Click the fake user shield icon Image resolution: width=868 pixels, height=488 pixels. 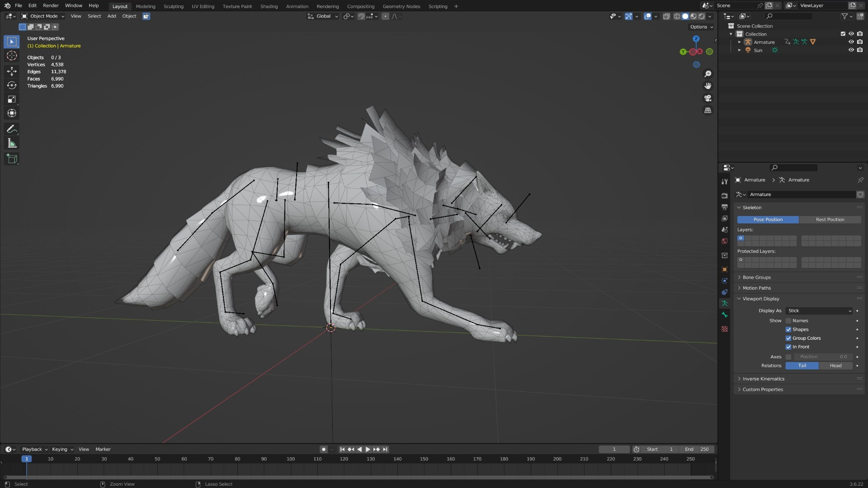[x=860, y=195]
